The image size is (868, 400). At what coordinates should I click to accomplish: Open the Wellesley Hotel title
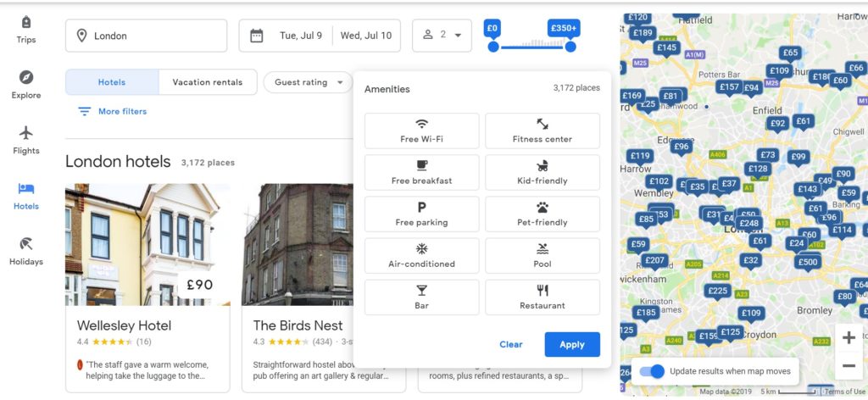(x=124, y=325)
